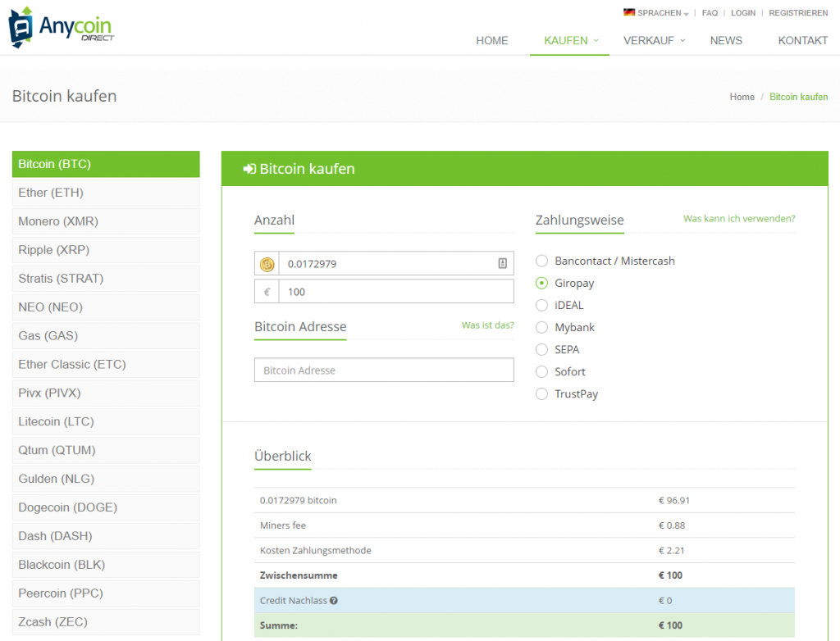
Task: Select Pivx (PIVX) in the coin list
Action: click(x=106, y=393)
